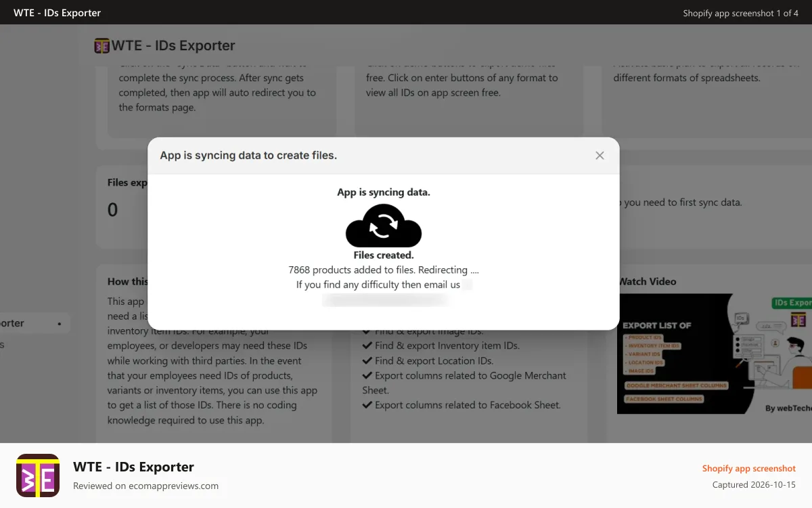812x508 pixels.
Task: Click 'Shopify app screenshot 1 of 4' label
Action: pos(741,13)
